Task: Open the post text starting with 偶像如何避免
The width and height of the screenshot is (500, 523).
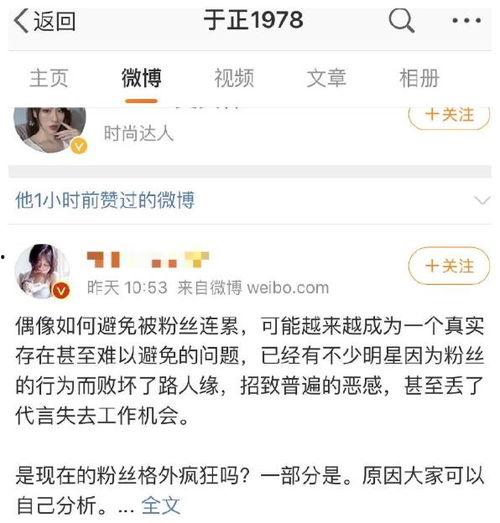Action: 250,371
